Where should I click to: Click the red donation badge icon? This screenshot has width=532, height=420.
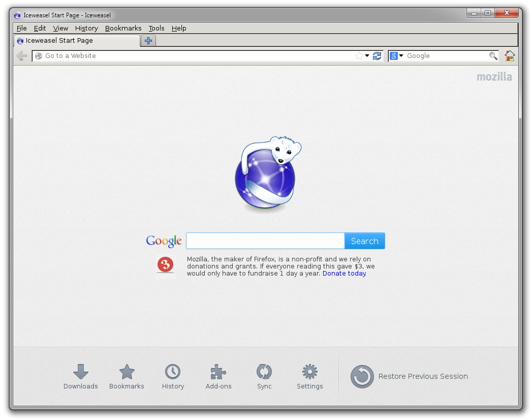click(165, 265)
